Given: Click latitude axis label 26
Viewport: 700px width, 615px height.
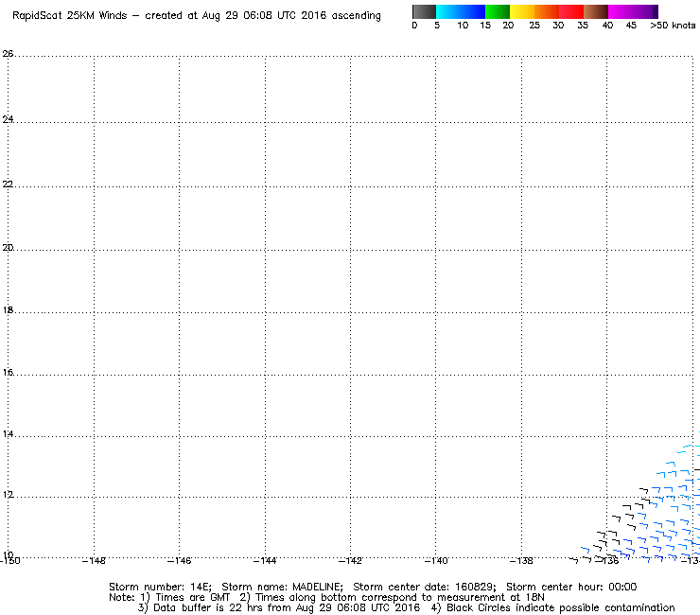Looking at the screenshot, I should [8, 54].
